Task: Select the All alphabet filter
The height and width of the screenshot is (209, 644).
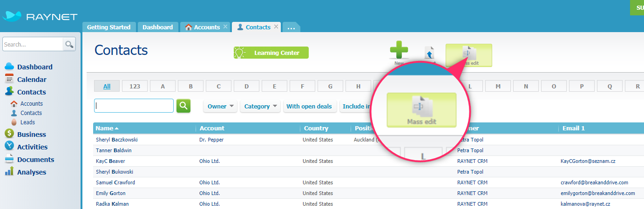Action: click(x=107, y=86)
